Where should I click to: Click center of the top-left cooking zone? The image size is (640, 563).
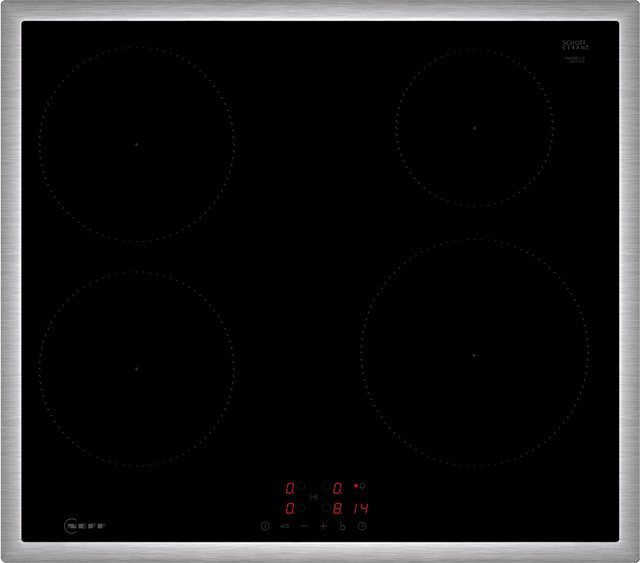click(x=137, y=144)
